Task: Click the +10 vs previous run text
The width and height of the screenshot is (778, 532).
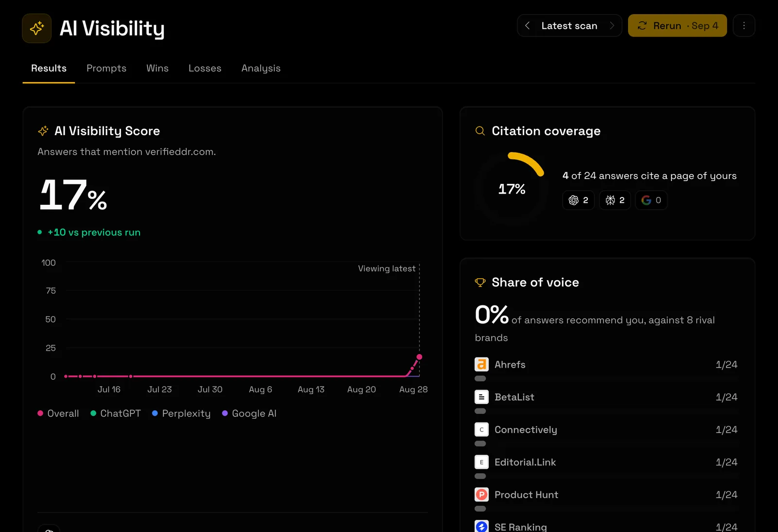Action: pos(94,232)
